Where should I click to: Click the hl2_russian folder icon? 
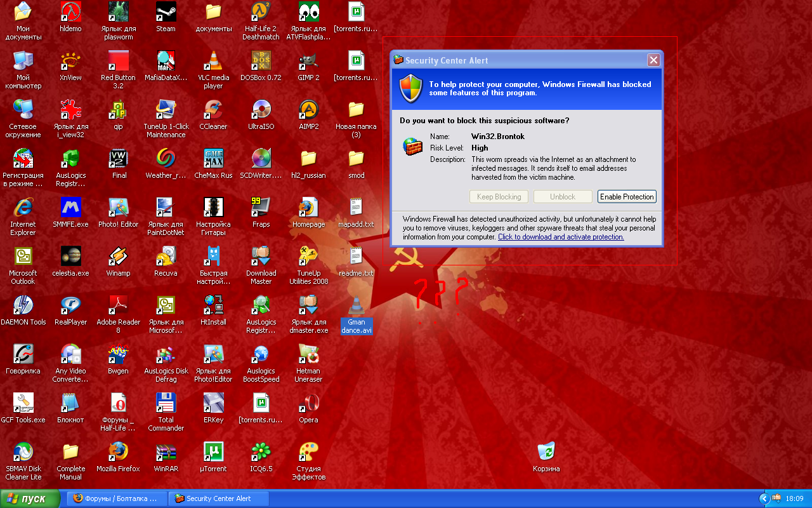click(309, 158)
